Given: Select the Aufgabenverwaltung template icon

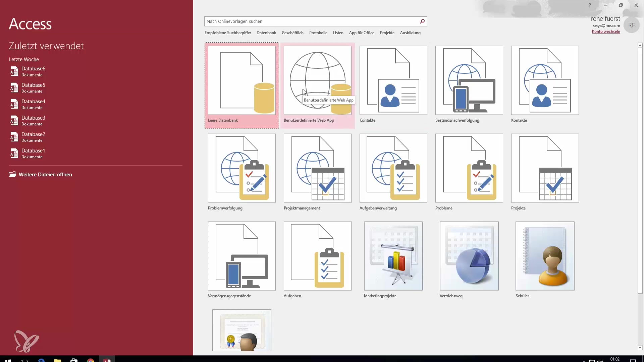Looking at the screenshot, I should pyautogui.click(x=393, y=168).
